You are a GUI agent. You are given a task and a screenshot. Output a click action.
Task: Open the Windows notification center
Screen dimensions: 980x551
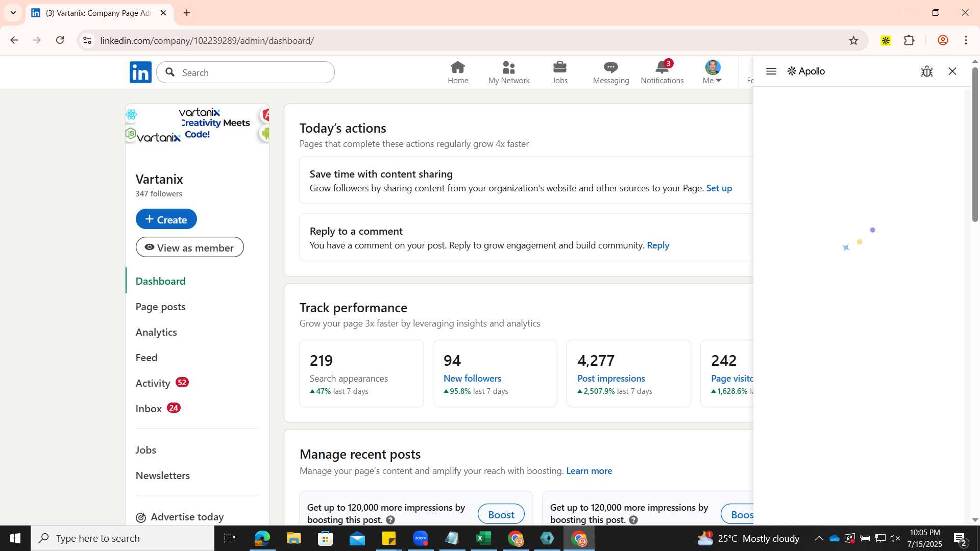[960, 539]
